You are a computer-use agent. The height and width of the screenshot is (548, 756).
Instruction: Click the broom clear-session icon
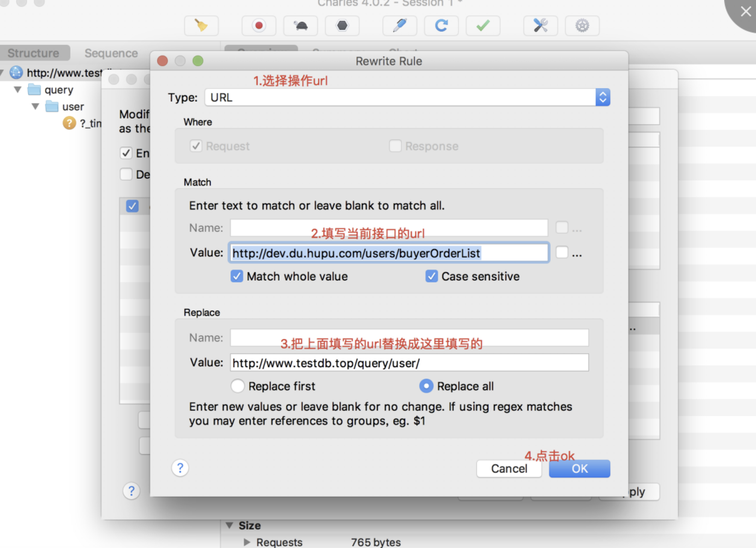click(x=201, y=25)
